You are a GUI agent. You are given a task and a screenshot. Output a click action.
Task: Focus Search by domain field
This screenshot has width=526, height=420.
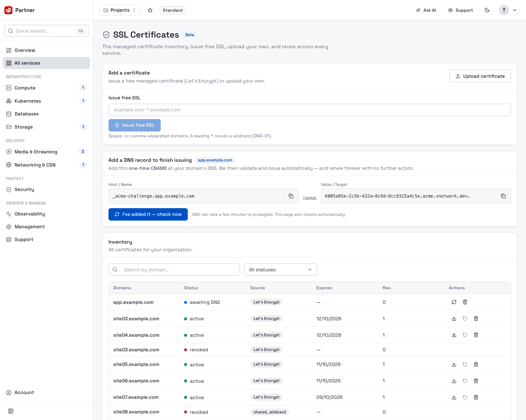coord(174,270)
